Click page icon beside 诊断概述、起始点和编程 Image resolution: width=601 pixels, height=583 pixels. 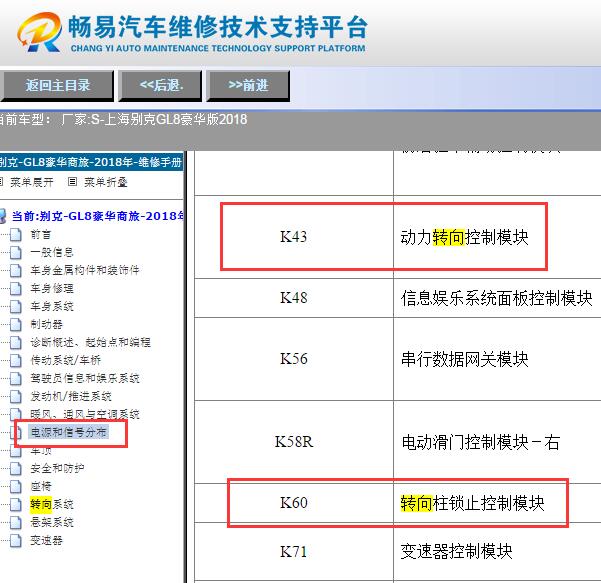[x=16, y=342]
